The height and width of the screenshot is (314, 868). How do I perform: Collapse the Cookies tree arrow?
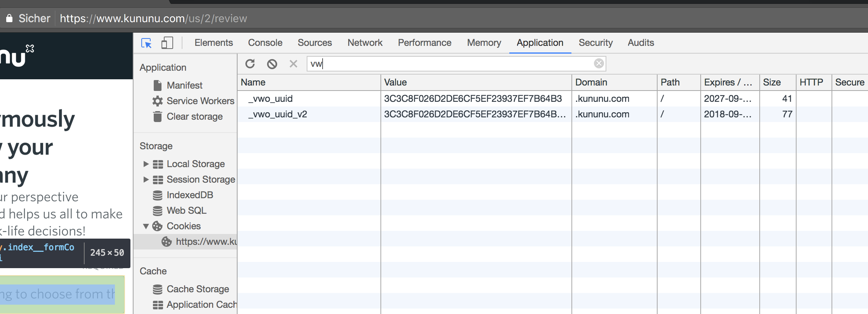coord(146,226)
